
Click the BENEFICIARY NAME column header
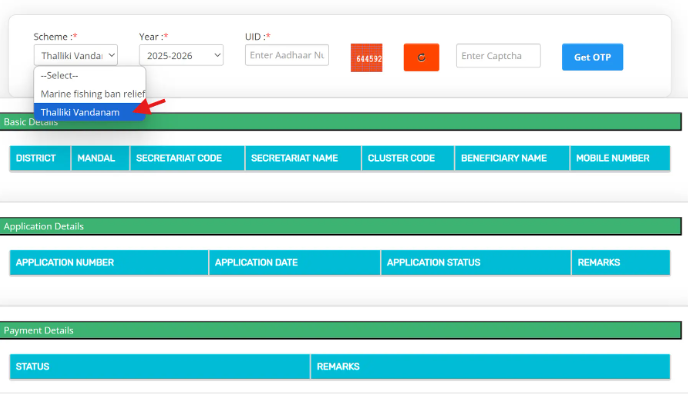pyautogui.click(x=512, y=158)
